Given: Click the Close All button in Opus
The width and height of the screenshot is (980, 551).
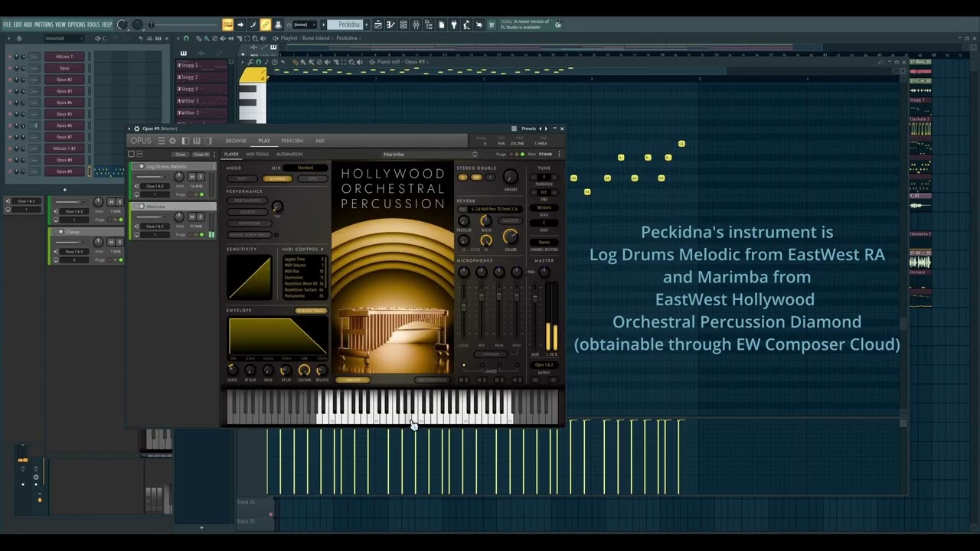Looking at the screenshot, I should [201, 154].
